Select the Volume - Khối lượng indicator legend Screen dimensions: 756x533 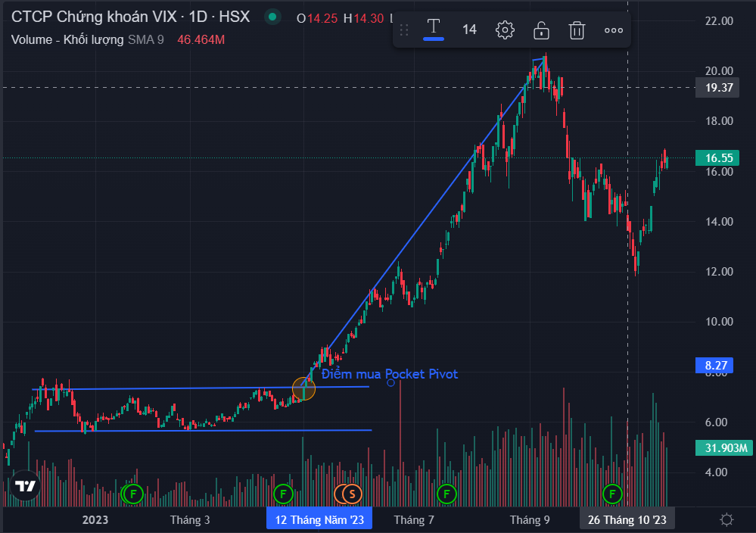click(67, 39)
